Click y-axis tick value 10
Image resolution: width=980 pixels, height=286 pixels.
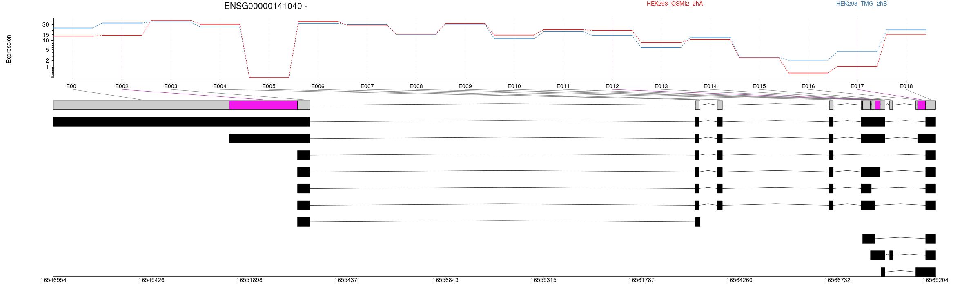(x=45, y=40)
